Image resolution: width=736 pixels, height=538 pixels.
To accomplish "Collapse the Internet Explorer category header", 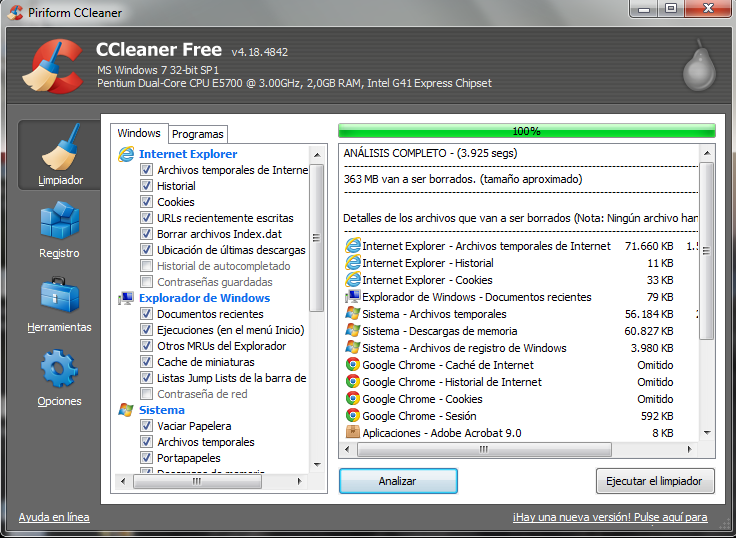I will 188,154.
